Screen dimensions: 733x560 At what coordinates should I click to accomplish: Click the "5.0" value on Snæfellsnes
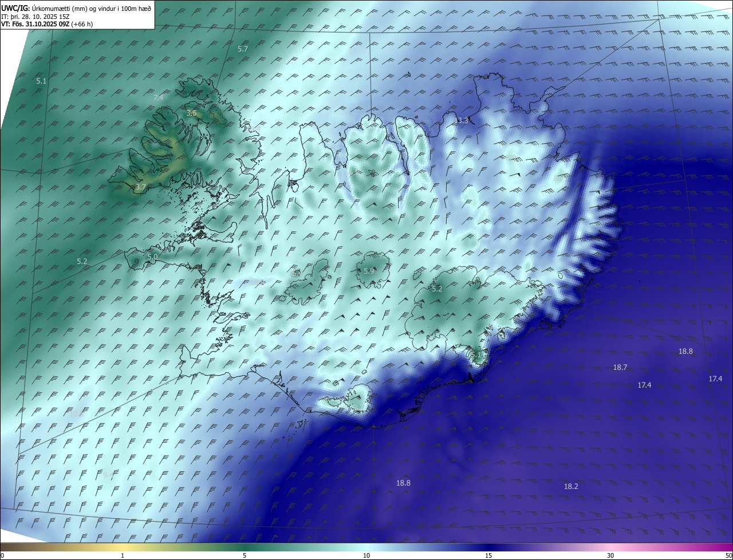tap(152, 257)
